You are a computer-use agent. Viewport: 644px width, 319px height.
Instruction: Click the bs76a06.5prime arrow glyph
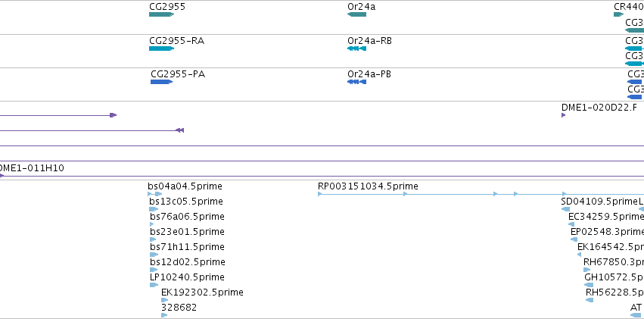152,224
